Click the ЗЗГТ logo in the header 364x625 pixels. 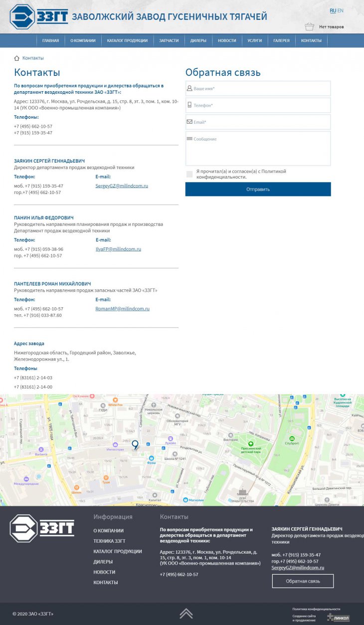tap(39, 16)
